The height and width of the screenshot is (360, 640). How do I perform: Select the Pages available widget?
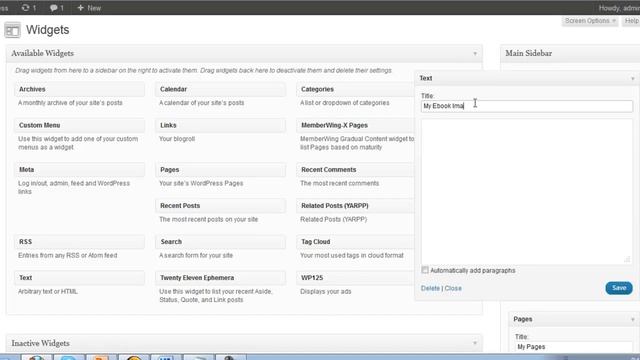point(220,170)
